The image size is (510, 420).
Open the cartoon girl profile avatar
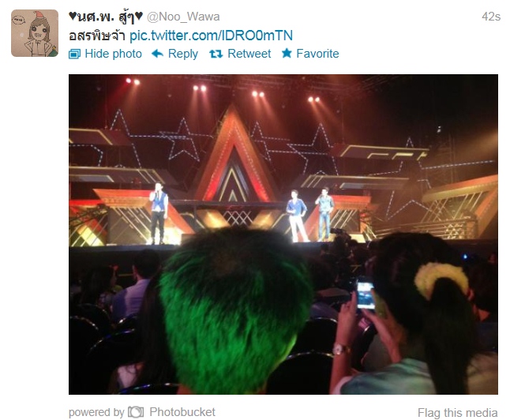35,33
